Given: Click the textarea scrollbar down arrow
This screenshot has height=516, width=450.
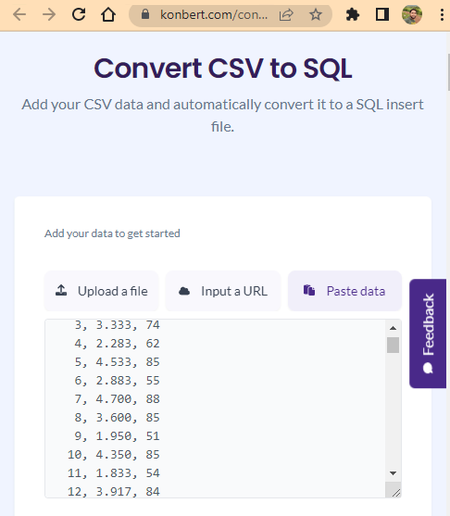Looking at the screenshot, I should pos(393,473).
